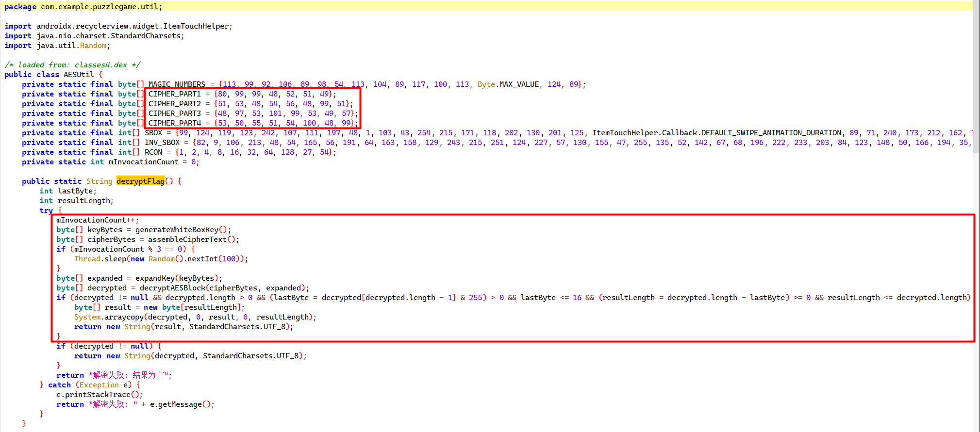Open the generateWhiteBoxKey method call
The image size is (980, 432).
pyautogui.click(x=177, y=230)
